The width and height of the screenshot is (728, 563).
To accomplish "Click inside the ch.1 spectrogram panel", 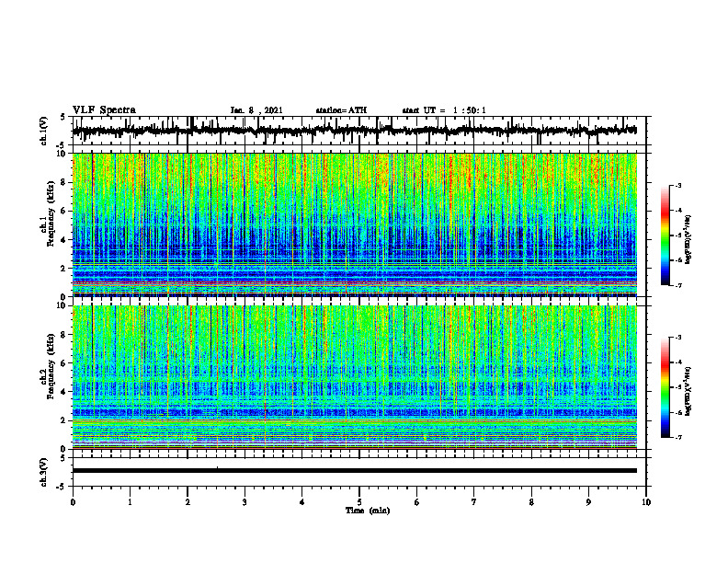I will [354, 224].
